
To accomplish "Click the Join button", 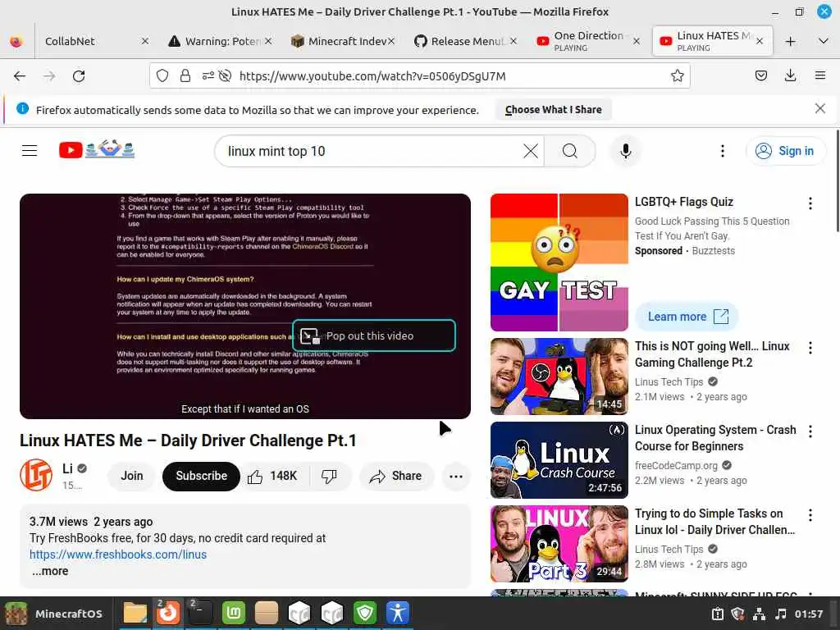I will tap(132, 477).
